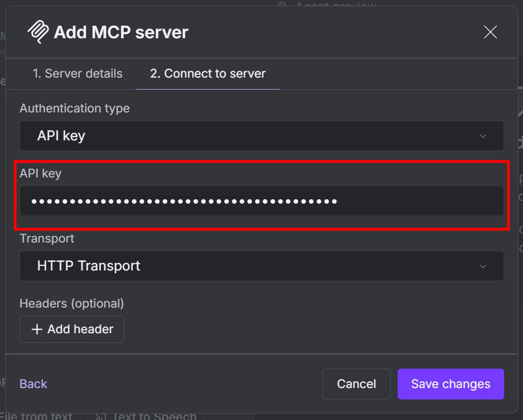Select the masked API key input field
Screen dimensions: 523x420
tap(261, 201)
